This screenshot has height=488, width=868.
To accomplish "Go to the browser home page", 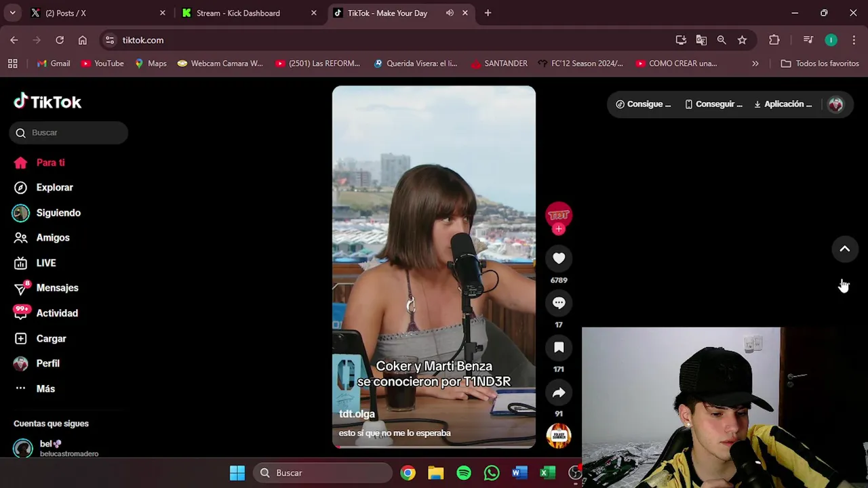I will [x=83, y=40].
